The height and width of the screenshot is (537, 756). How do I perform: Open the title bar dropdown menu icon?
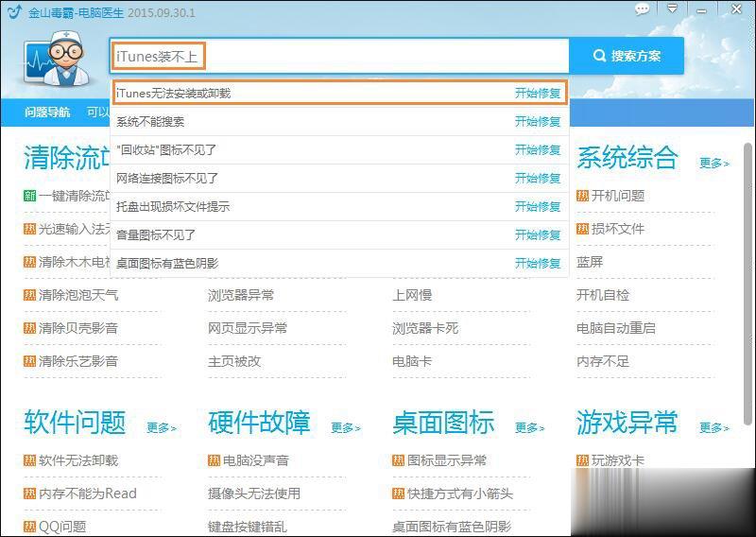(x=672, y=9)
